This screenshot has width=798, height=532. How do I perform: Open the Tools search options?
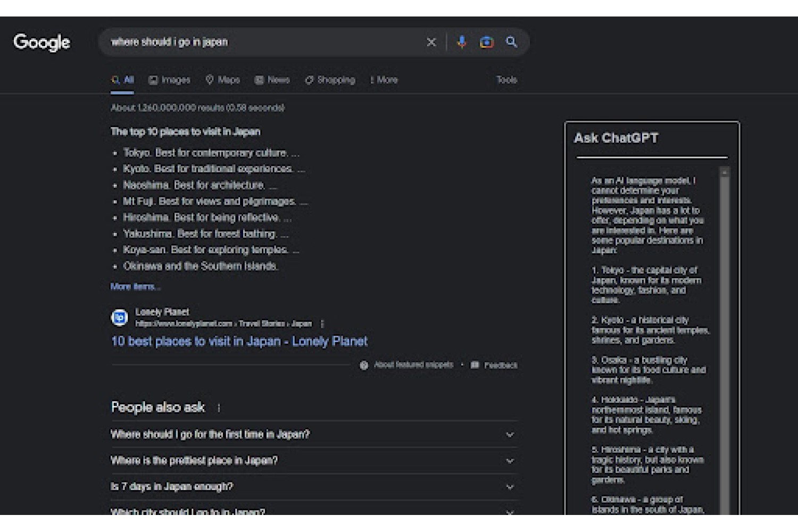click(x=506, y=80)
